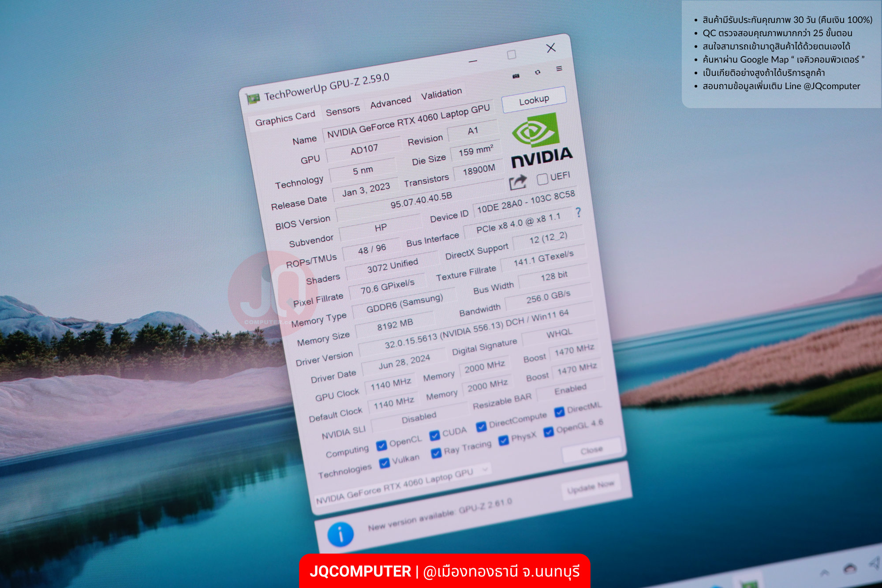Switch to the Advanced tab
Viewport: 882px width, 588px height.
point(390,102)
